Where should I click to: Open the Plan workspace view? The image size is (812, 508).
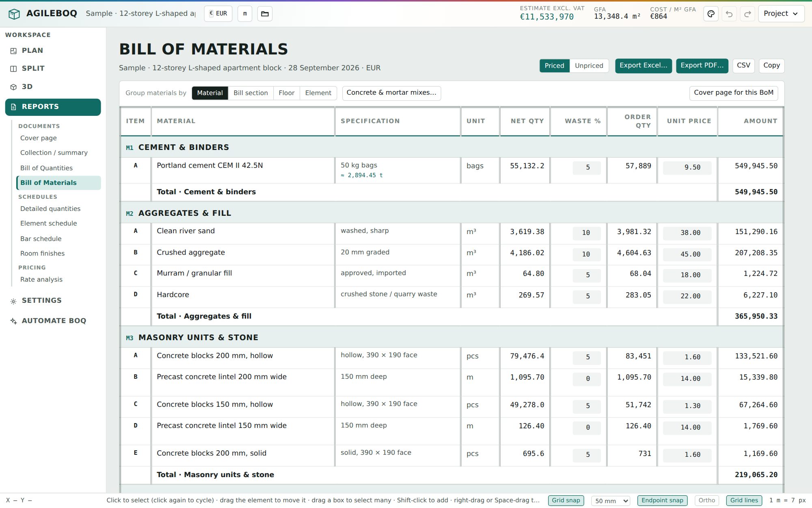(x=53, y=51)
